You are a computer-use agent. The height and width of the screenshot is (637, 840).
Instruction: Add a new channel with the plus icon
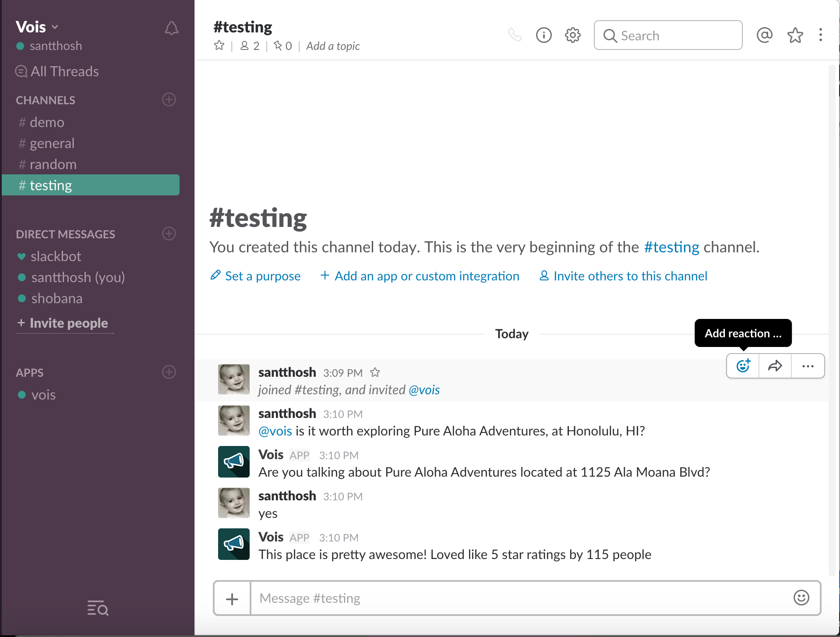click(x=169, y=99)
